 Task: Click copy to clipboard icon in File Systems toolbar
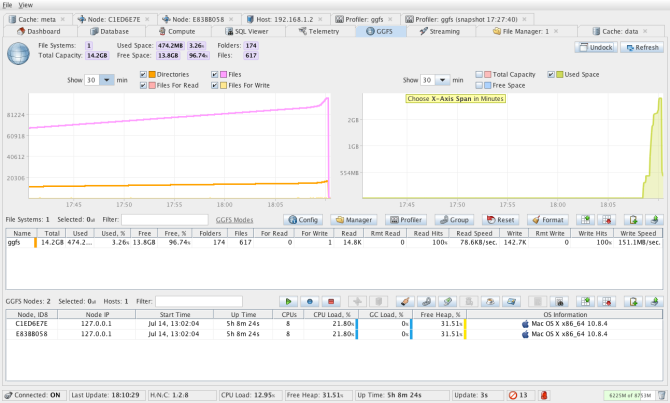(x=633, y=220)
